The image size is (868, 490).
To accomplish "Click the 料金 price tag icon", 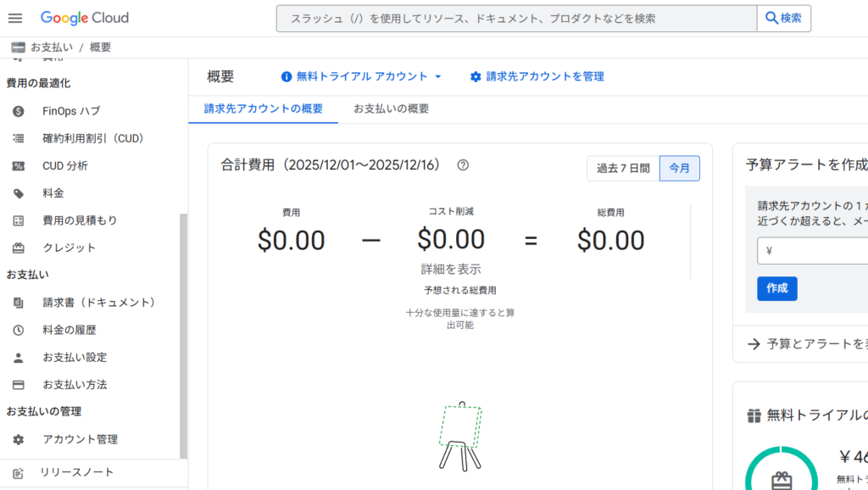I will (x=19, y=193).
